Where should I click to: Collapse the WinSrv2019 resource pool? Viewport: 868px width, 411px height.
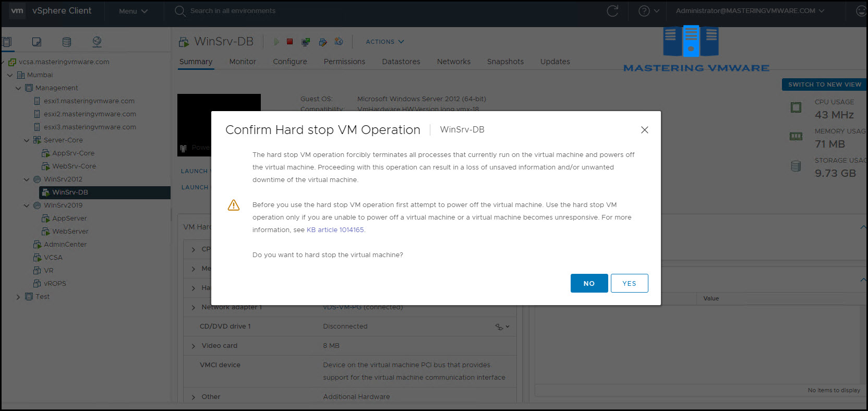27,205
